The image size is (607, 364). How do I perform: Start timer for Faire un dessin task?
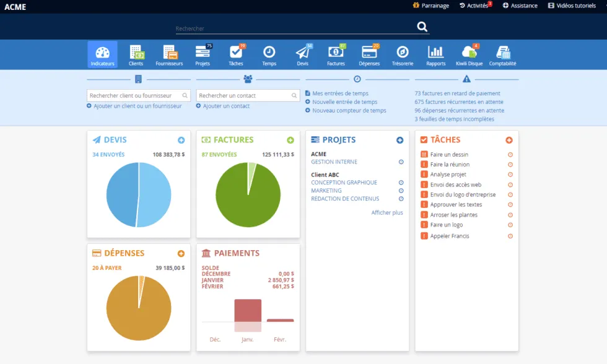510,155
